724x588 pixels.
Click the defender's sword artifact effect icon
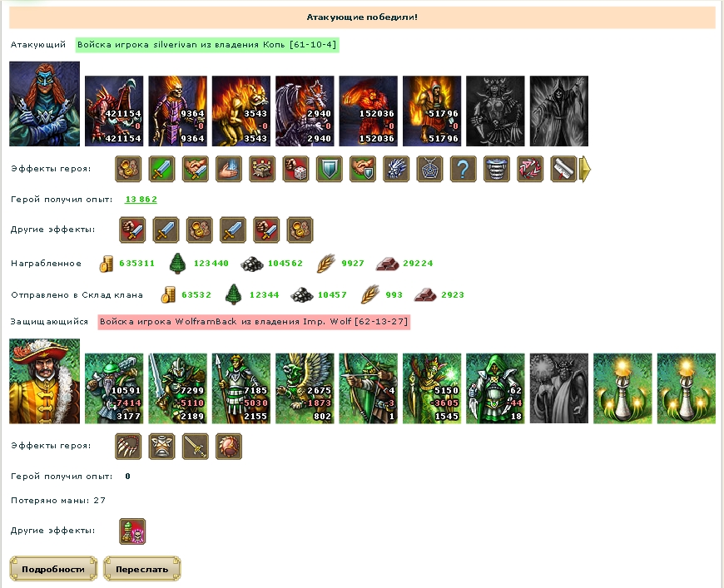[x=195, y=446]
